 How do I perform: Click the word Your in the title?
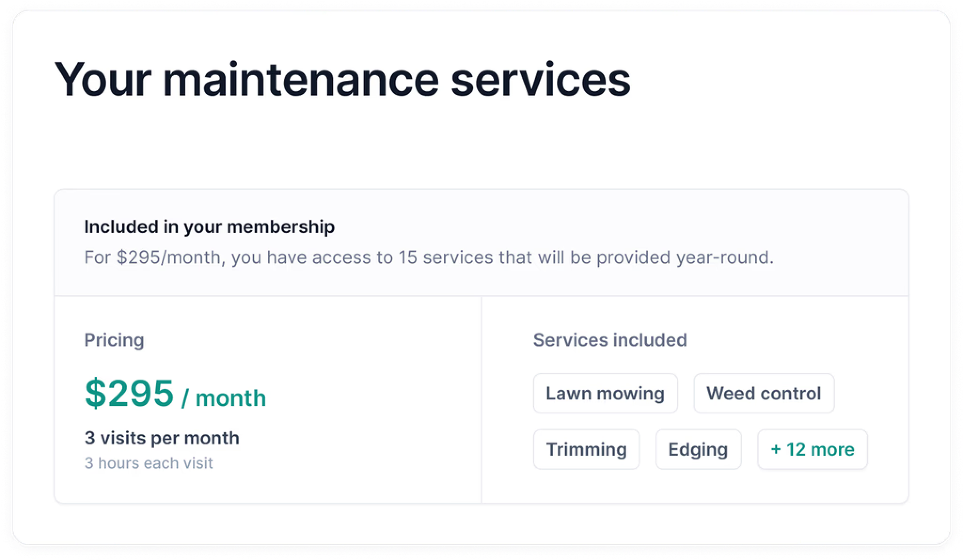click(x=103, y=79)
